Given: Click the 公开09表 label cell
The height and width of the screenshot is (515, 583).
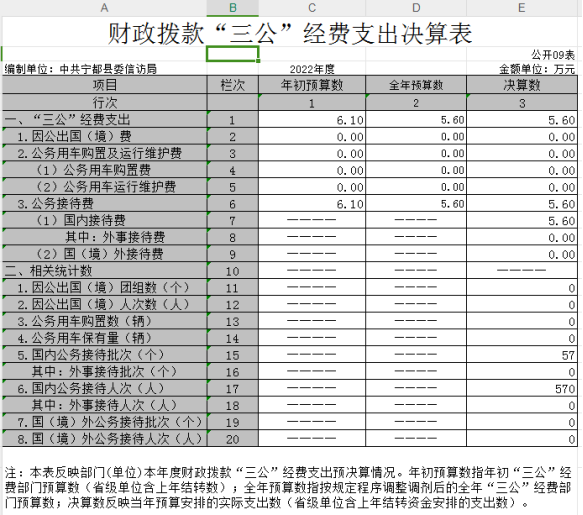Looking at the screenshot, I should (553, 55).
